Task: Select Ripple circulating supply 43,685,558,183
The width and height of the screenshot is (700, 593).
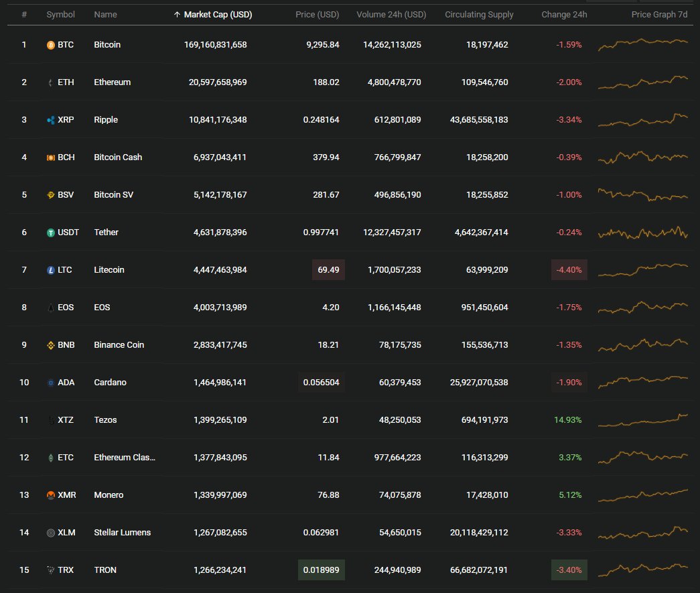Action: (479, 120)
